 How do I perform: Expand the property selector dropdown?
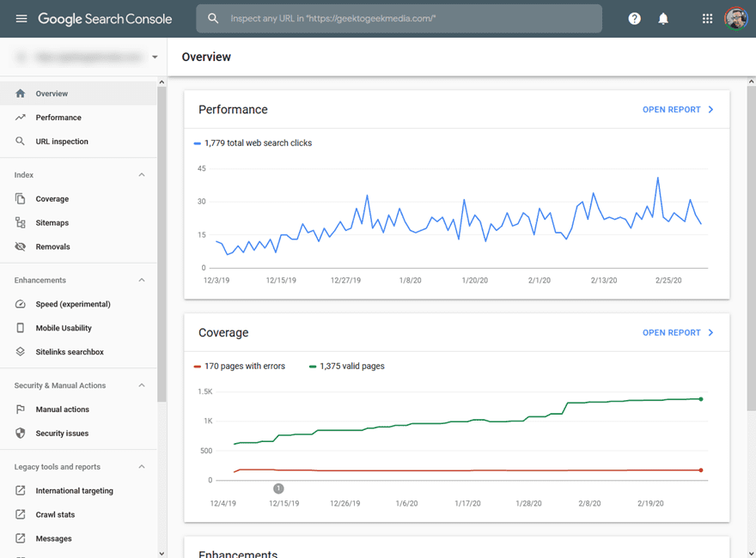(155, 58)
